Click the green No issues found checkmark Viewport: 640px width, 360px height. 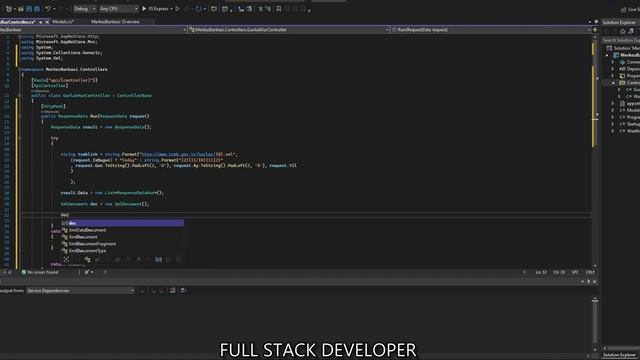tap(24, 272)
